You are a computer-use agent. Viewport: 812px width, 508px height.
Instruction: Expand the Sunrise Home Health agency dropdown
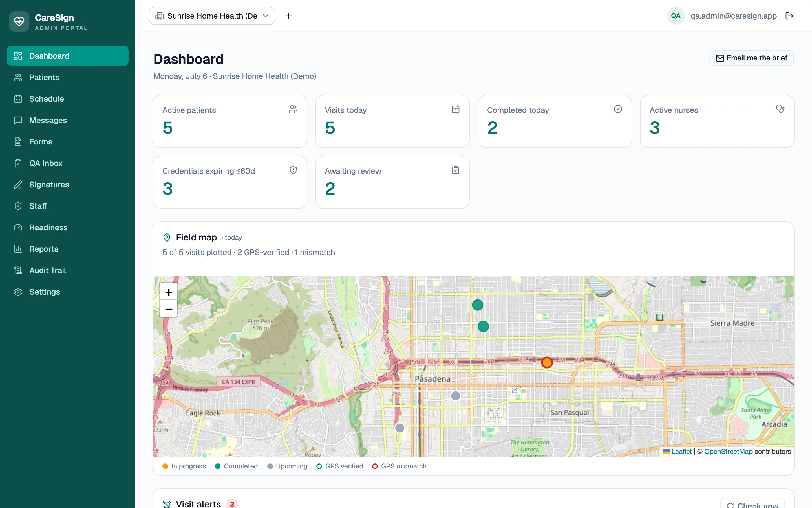pyautogui.click(x=212, y=16)
